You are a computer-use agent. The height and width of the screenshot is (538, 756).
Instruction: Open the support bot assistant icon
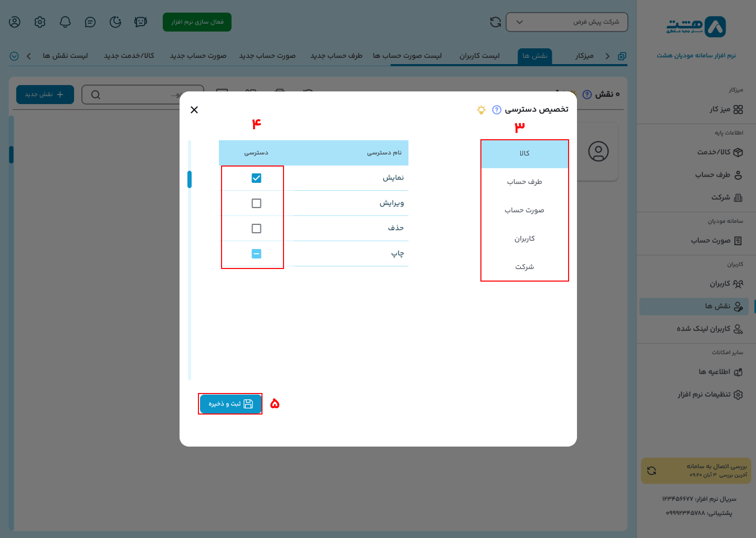pos(140,22)
